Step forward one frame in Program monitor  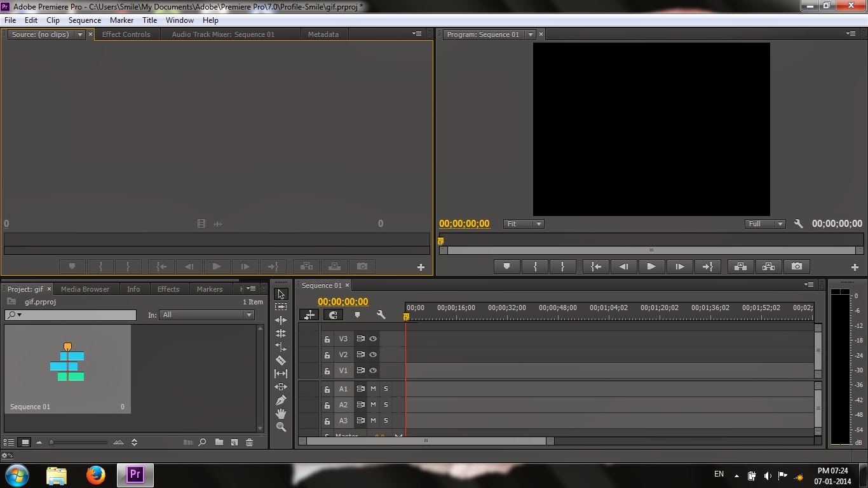click(679, 267)
